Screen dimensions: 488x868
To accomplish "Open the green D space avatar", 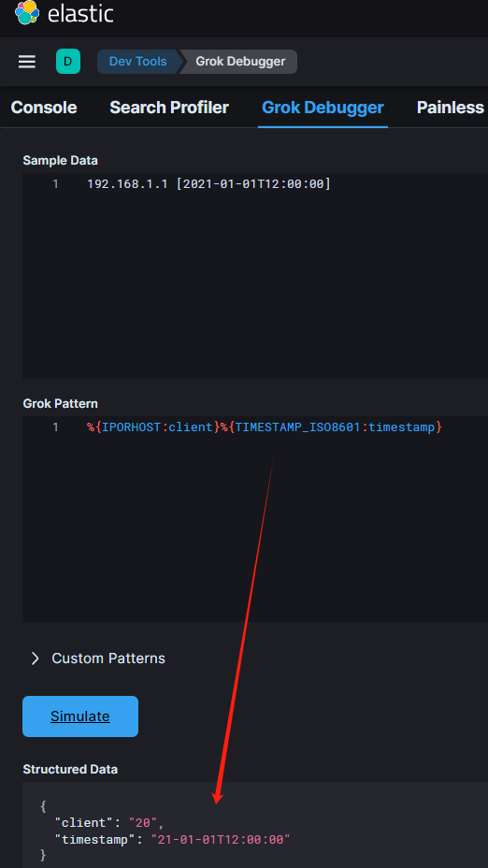I will point(68,62).
